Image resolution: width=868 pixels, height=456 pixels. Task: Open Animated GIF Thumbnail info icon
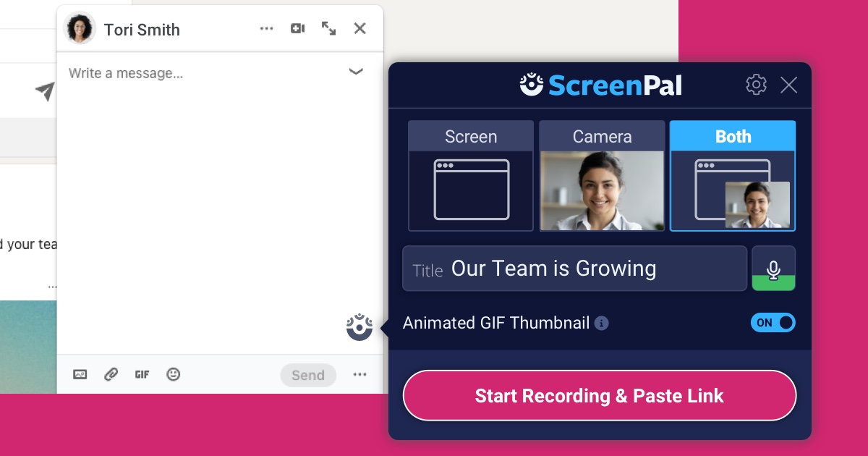pyautogui.click(x=601, y=324)
